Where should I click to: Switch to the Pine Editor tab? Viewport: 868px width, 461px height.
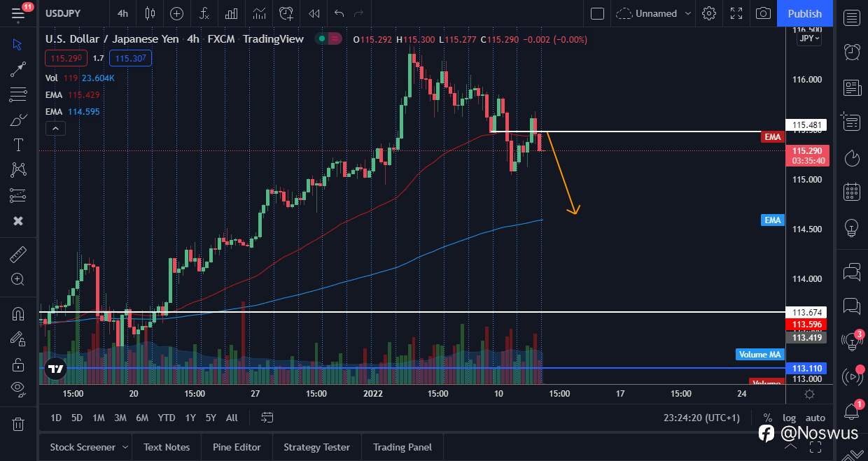click(x=237, y=447)
